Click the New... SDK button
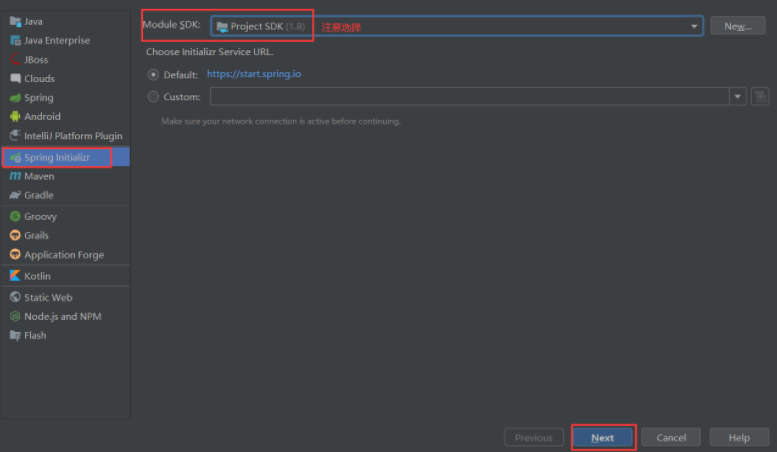Image resolution: width=777 pixels, height=452 pixels. click(x=738, y=26)
